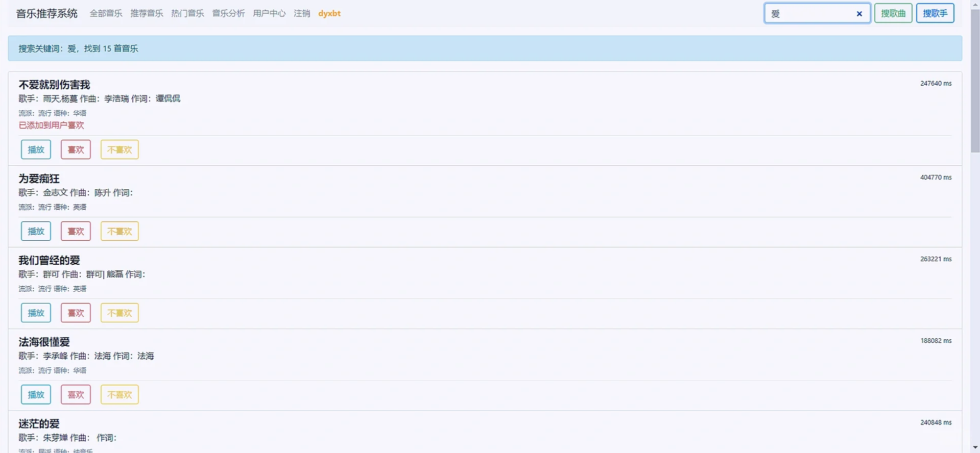Click the scrollbar down arrow
Screen dimensions: 980x453
pyautogui.click(x=975, y=448)
